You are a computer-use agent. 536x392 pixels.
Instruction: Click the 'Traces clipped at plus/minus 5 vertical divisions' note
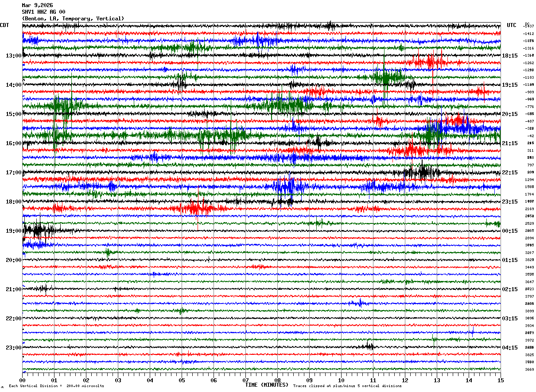point(347,386)
